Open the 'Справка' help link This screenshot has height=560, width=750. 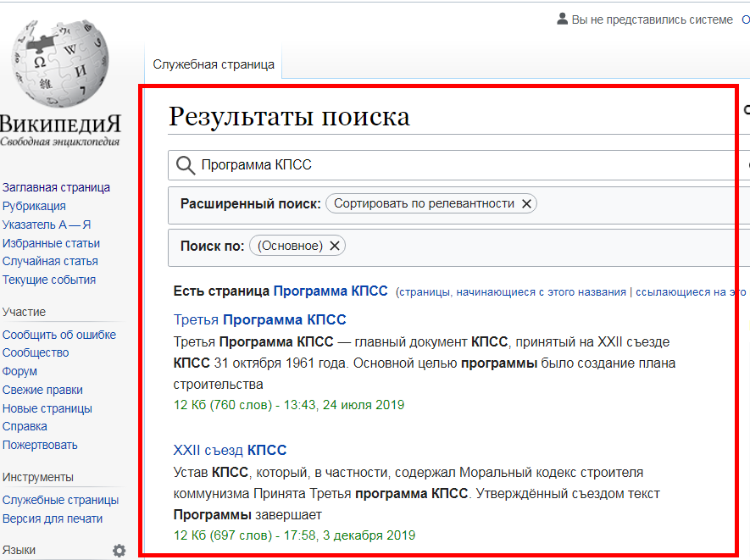(25, 426)
